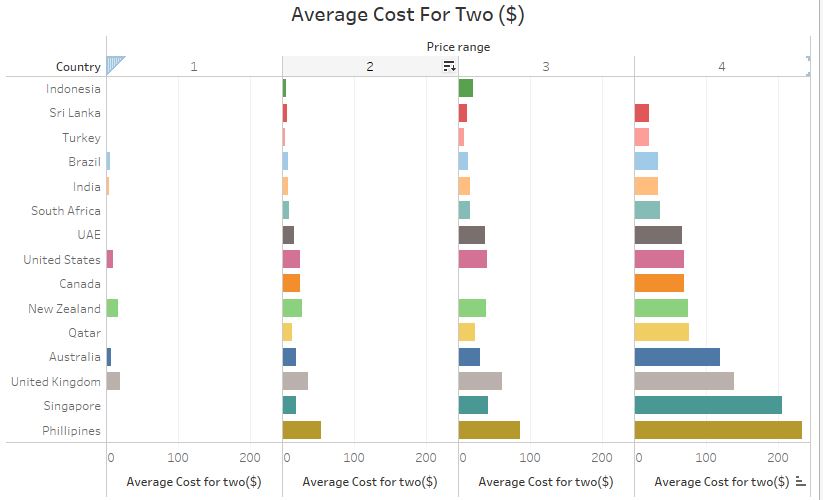This screenshot has width=823, height=500.
Task: Click the axis title under price range 2
Action: point(370,481)
